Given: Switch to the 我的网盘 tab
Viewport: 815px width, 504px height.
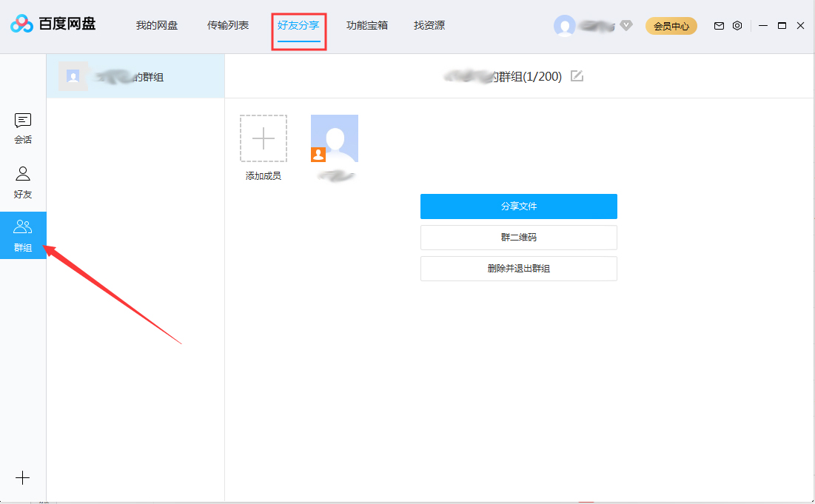Looking at the screenshot, I should [156, 24].
